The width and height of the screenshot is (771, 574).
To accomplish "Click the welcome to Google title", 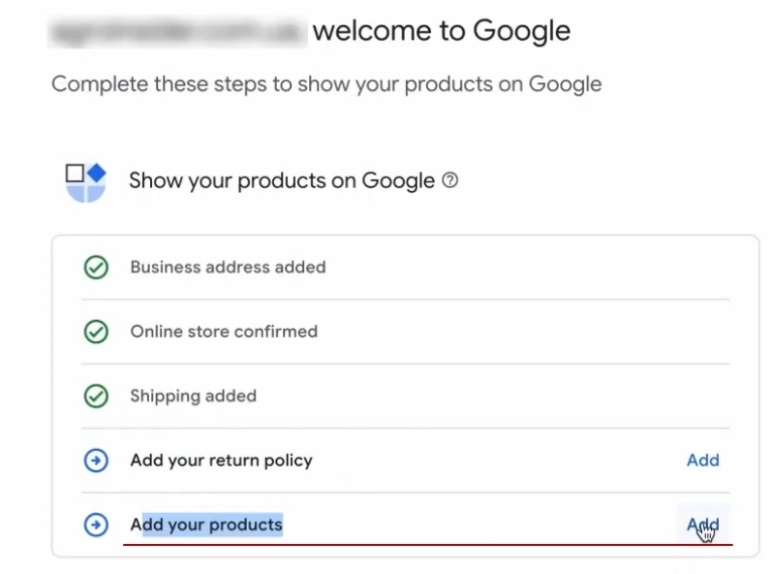I will click(441, 31).
